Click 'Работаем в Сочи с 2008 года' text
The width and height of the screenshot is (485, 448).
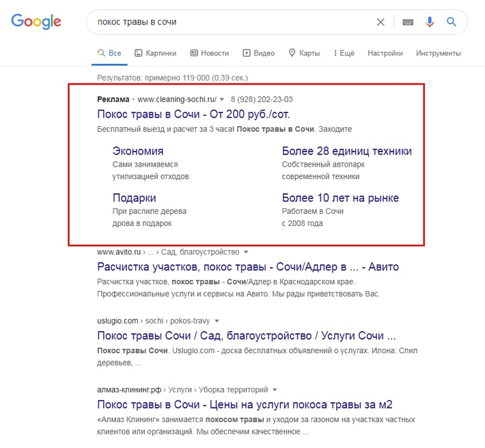[x=313, y=217]
